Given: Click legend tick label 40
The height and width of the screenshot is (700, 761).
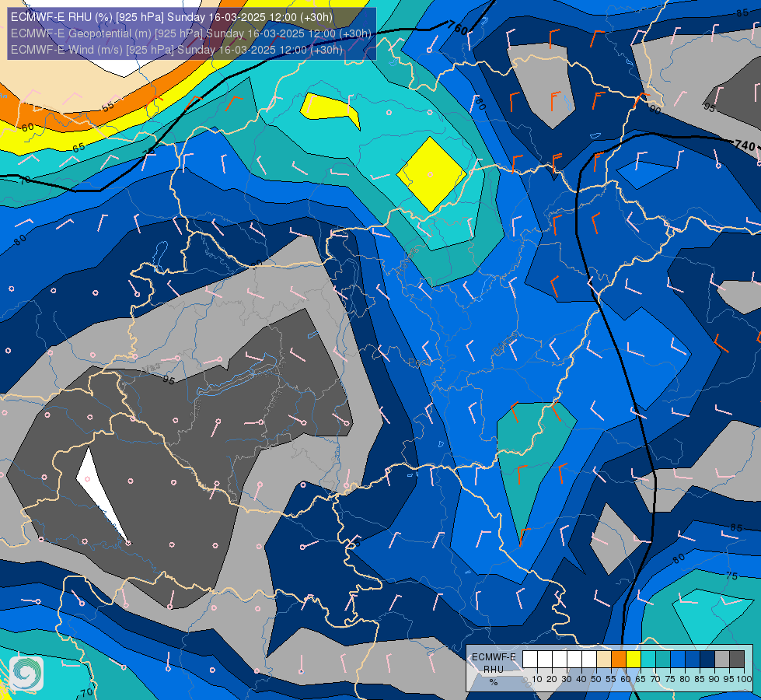Looking at the screenshot, I should (581, 679).
